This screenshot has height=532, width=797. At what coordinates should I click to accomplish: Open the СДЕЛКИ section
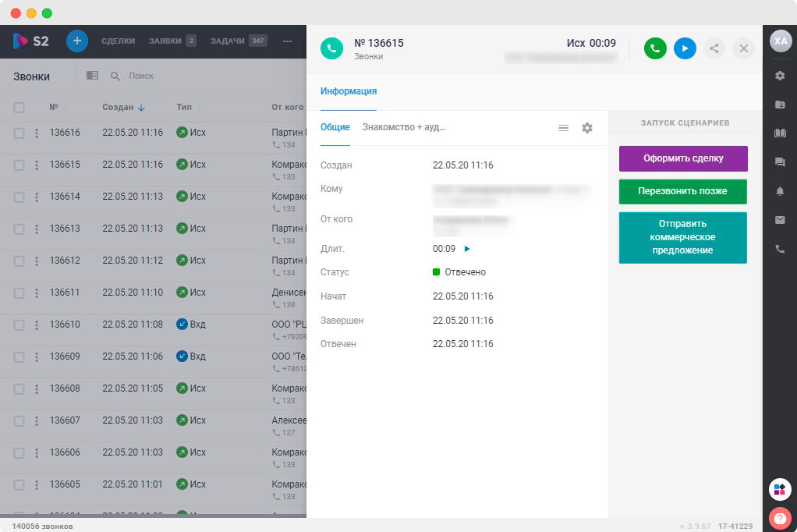[118, 41]
